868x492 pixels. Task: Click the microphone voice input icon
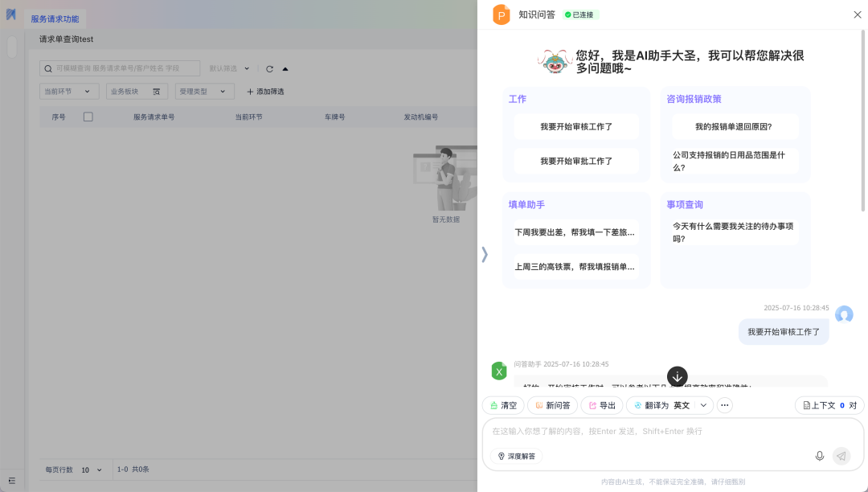[819, 456]
